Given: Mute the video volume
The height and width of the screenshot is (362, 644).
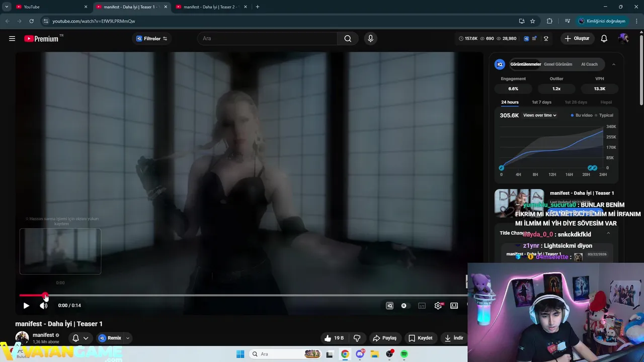Looking at the screenshot, I should tap(44, 306).
